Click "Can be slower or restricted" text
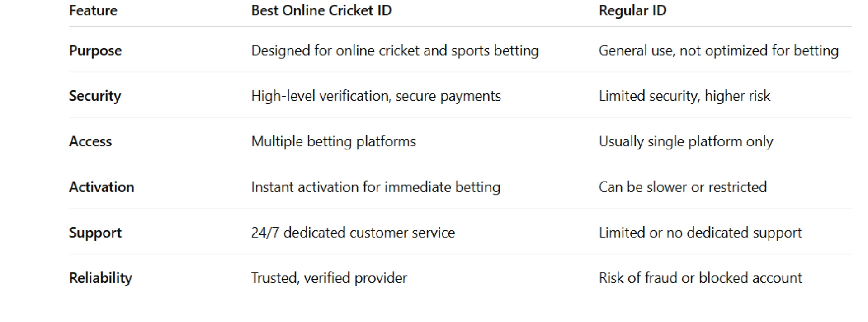 point(682,187)
